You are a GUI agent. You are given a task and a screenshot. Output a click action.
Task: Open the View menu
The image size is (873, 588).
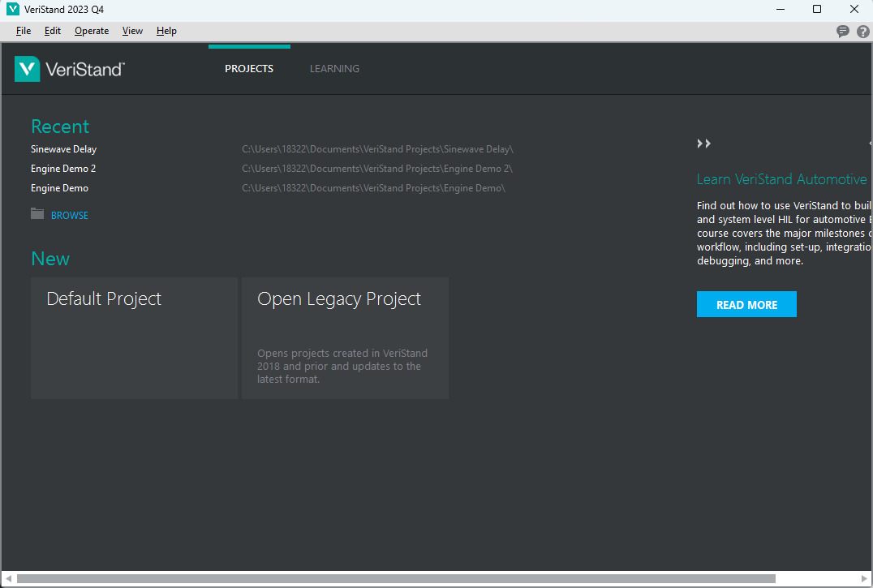(x=132, y=31)
